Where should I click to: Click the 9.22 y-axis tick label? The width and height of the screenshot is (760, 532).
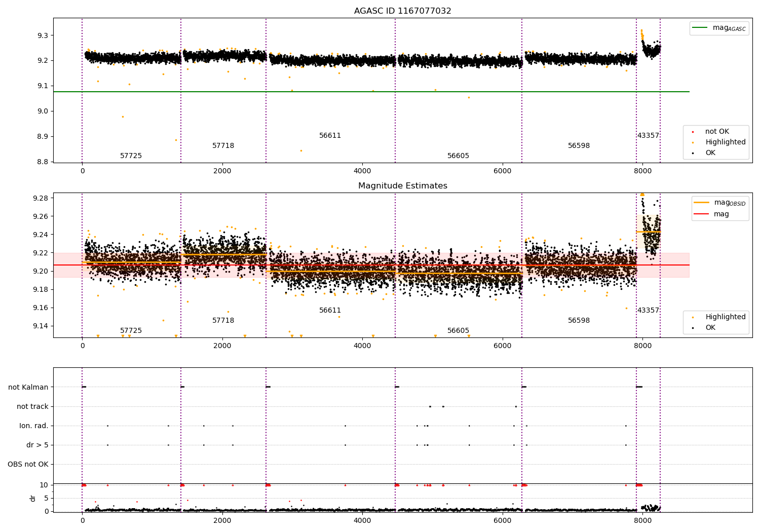[x=41, y=253]
